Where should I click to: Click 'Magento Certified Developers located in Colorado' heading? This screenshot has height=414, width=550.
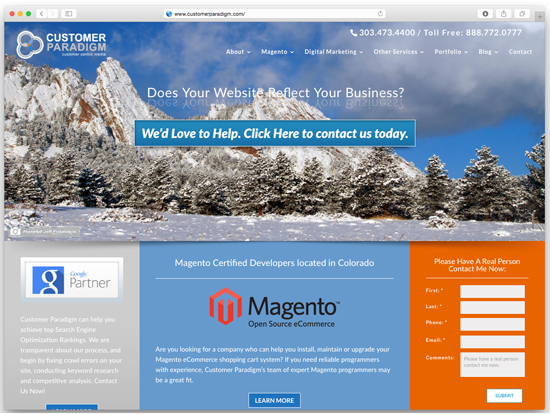pos(274,263)
